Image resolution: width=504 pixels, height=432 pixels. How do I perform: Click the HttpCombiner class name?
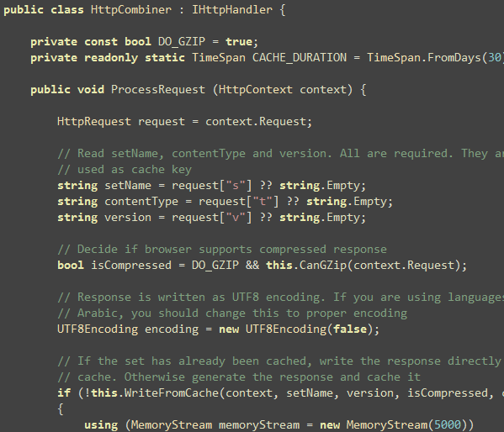[130, 9]
